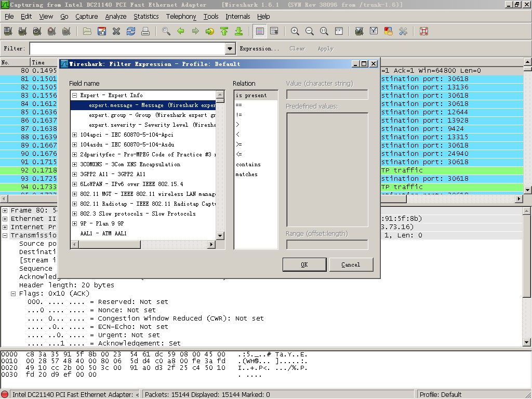Stop the running capture icon
Viewport: 532px width, 399px height.
[x=52, y=31]
